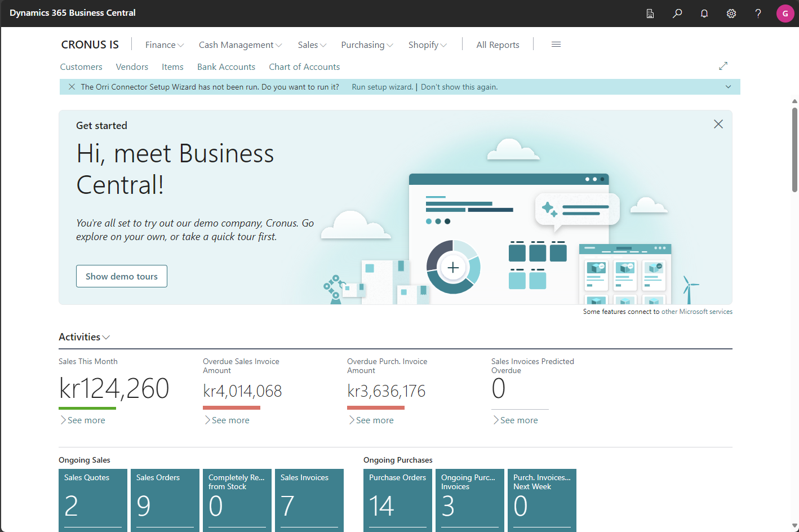Open the notifications bell
Screen dimensions: 799x532
[704, 14]
